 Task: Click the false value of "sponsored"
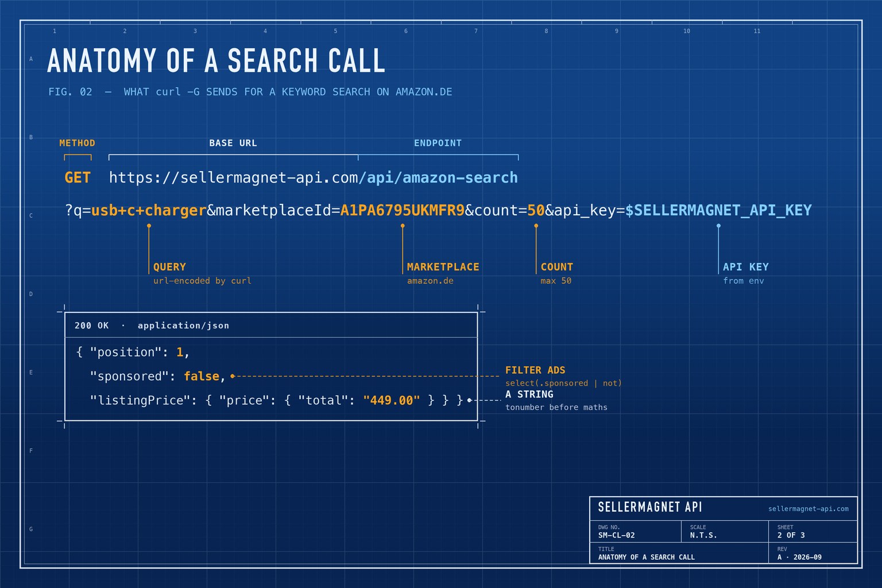point(202,376)
